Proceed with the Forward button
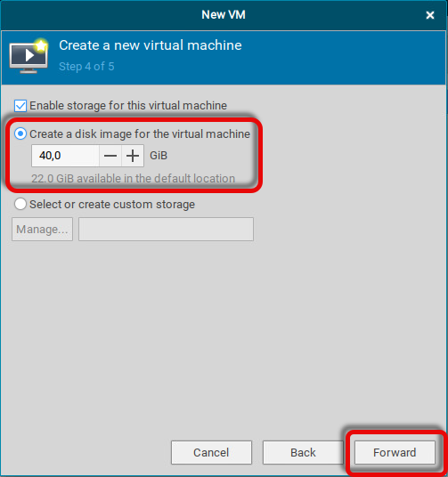This screenshot has width=448, height=477. tap(395, 452)
